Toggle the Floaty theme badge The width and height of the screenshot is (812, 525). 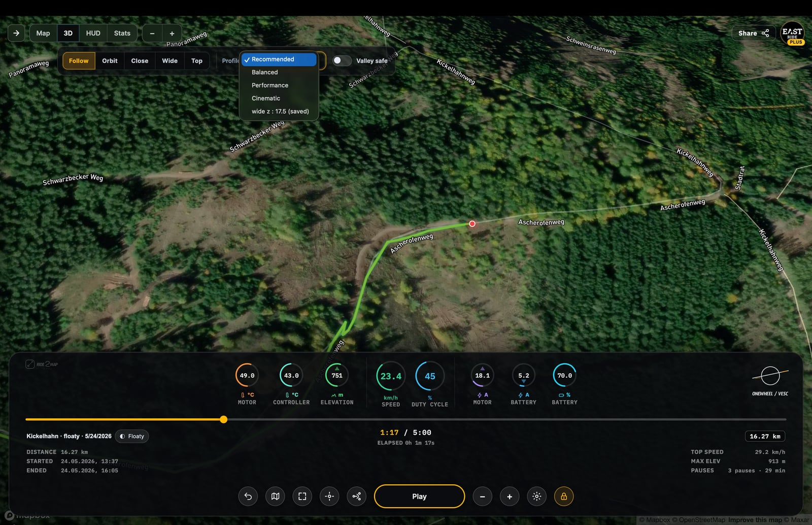[x=132, y=436]
